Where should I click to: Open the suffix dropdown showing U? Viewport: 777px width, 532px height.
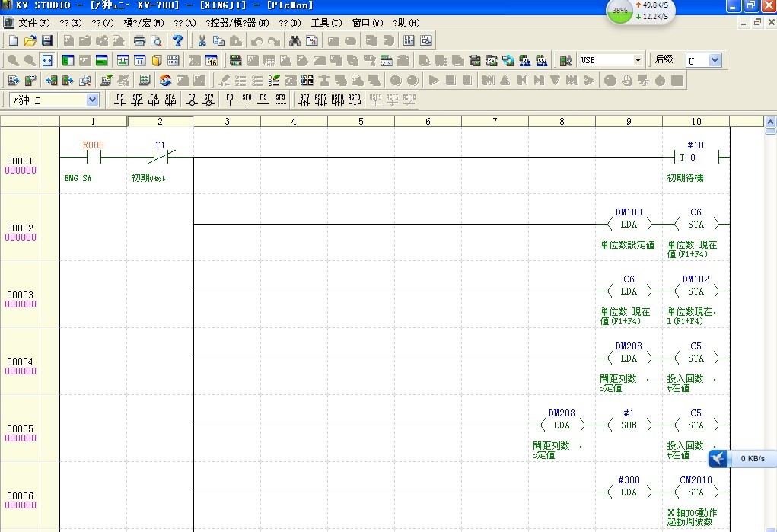(714, 60)
